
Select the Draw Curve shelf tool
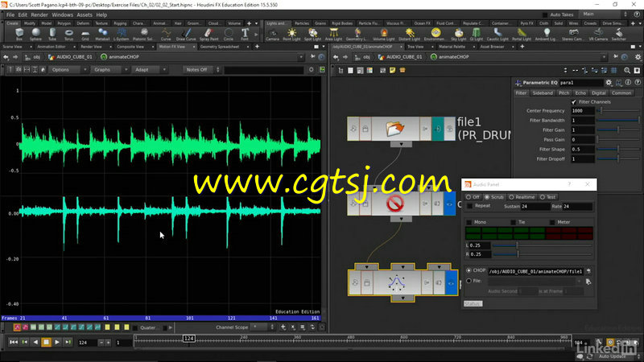(186, 34)
